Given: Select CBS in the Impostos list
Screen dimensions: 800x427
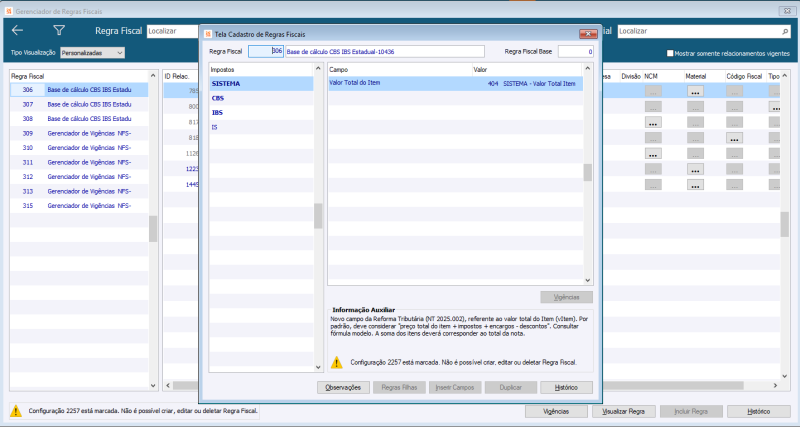Looking at the screenshot, I should pyautogui.click(x=261, y=98).
